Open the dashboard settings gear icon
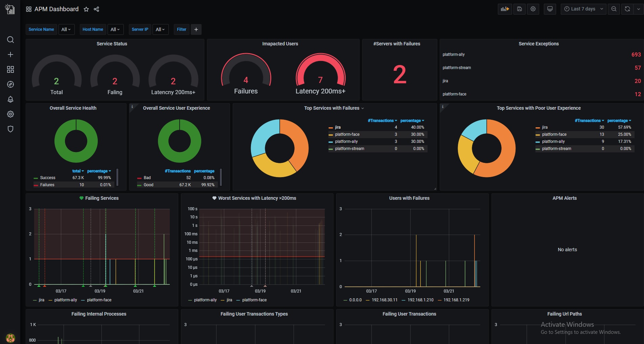 (533, 9)
